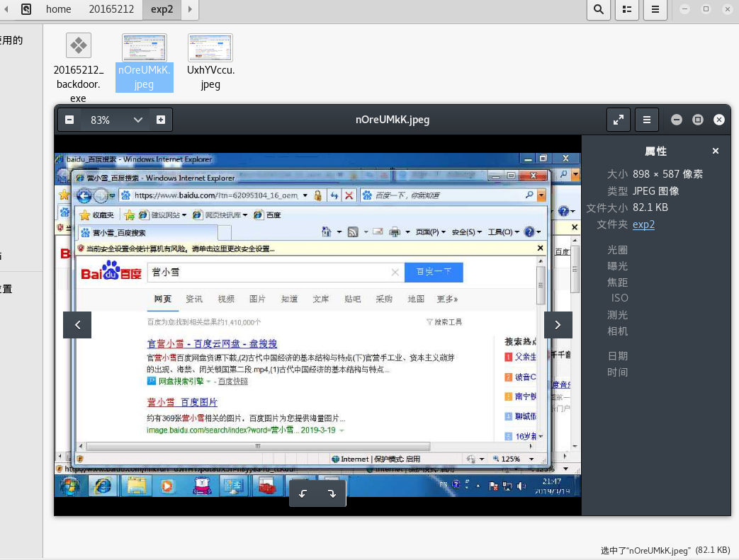Close the 属性 properties sidebar
The image size is (739, 560).
pyautogui.click(x=716, y=151)
